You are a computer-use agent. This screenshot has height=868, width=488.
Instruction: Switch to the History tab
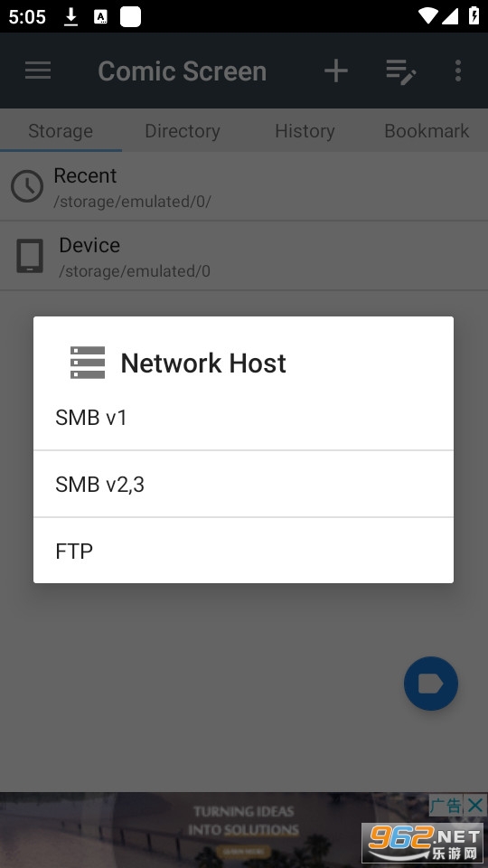305,130
